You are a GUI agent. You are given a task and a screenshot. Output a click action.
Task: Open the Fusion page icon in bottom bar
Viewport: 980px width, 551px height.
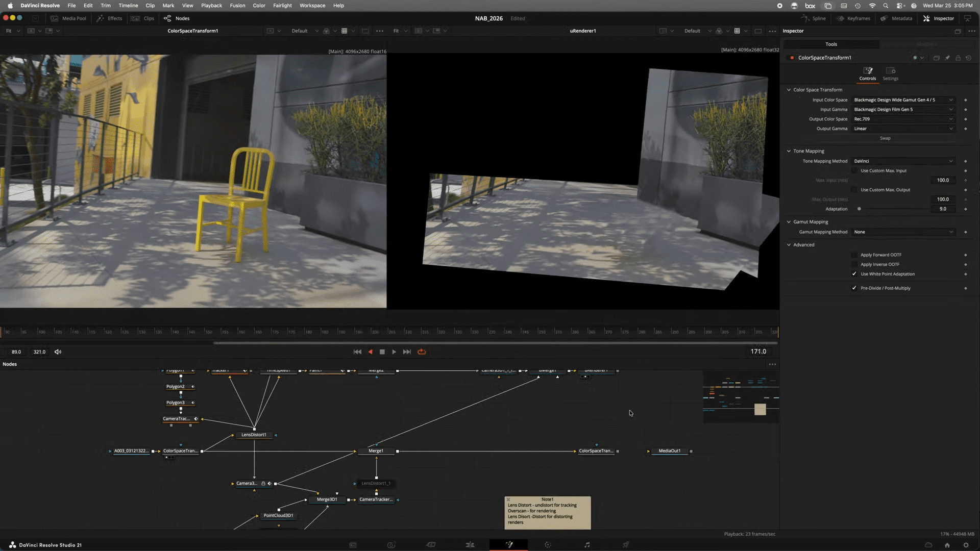click(x=509, y=545)
